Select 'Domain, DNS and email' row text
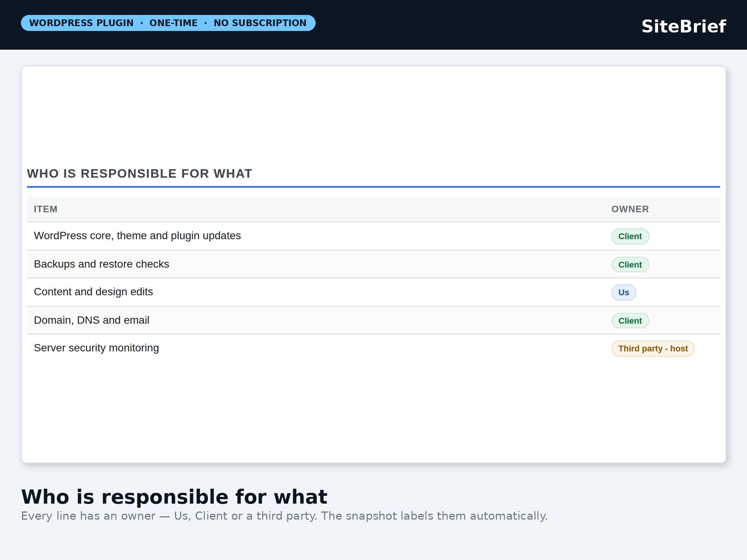The image size is (747, 560). tap(92, 320)
